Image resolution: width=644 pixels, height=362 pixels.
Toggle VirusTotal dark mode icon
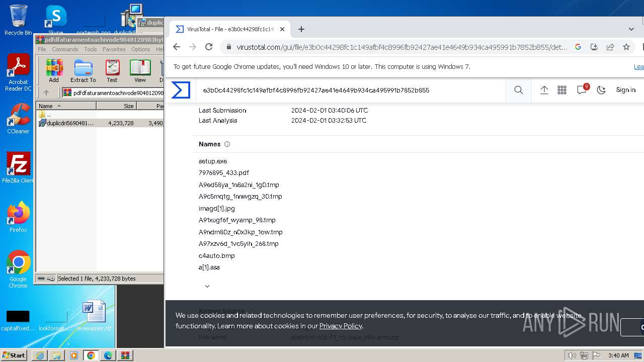point(601,90)
